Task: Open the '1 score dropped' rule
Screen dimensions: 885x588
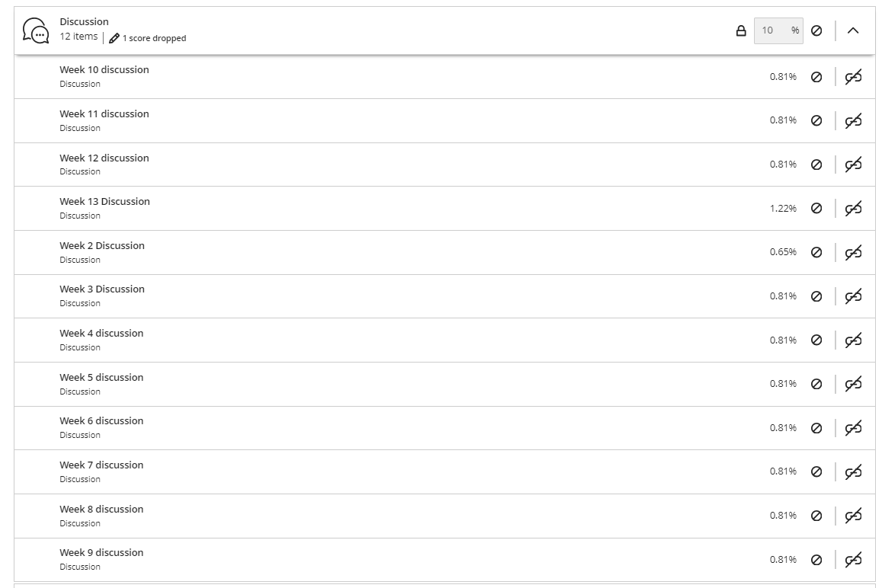Action: [x=154, y=38]
